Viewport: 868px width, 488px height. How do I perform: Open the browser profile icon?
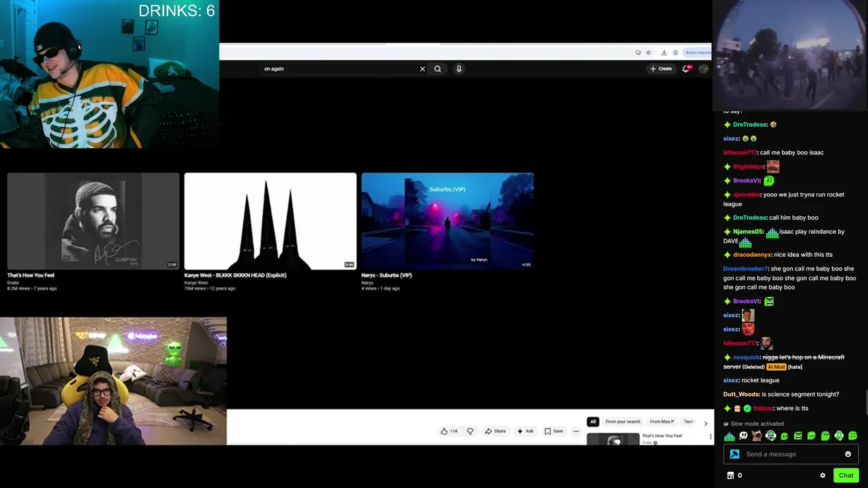tap(675, 52)
